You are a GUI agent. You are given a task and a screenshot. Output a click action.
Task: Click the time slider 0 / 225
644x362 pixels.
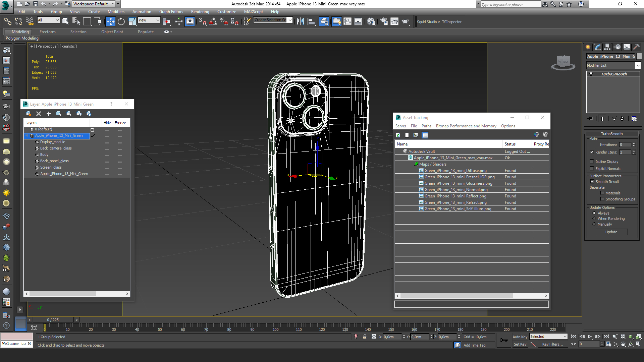(53, 320)
